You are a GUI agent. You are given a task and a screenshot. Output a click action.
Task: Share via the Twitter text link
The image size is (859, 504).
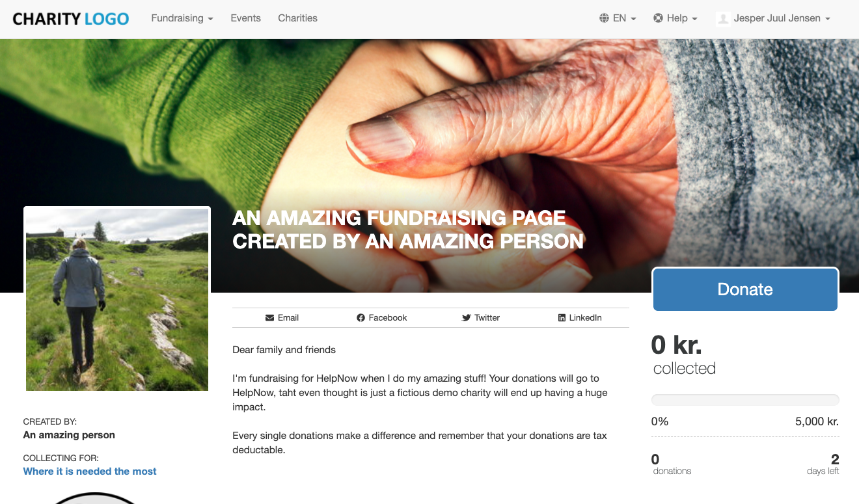coord(487,318)
